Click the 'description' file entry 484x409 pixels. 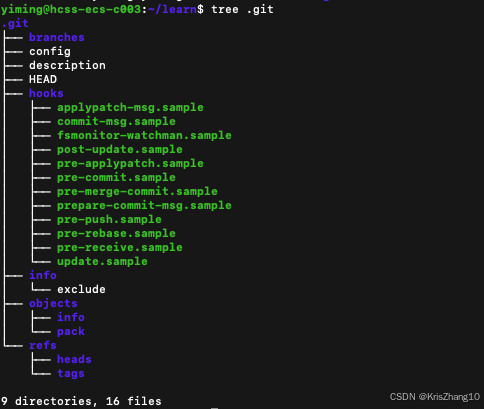(67, 66)
